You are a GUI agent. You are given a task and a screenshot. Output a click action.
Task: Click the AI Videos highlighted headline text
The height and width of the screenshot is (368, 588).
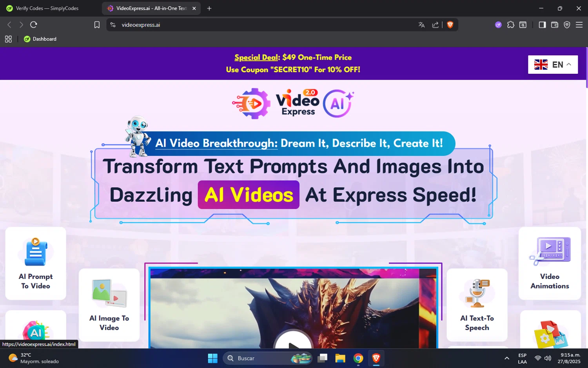249,195
